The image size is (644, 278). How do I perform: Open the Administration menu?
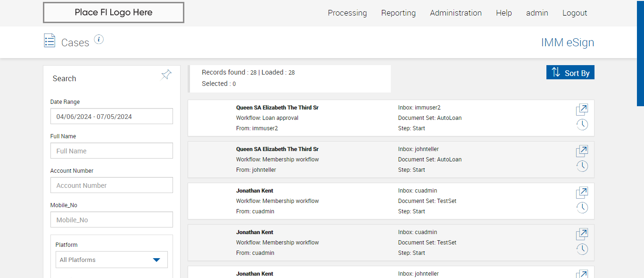[x=455, y=13]
